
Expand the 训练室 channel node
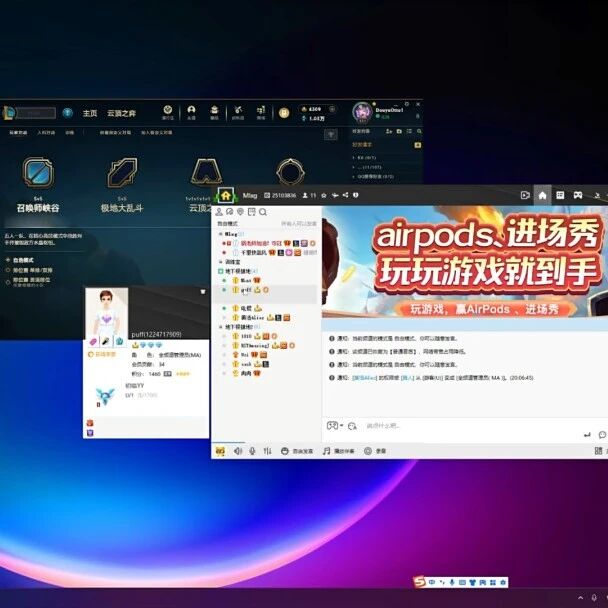221,262
